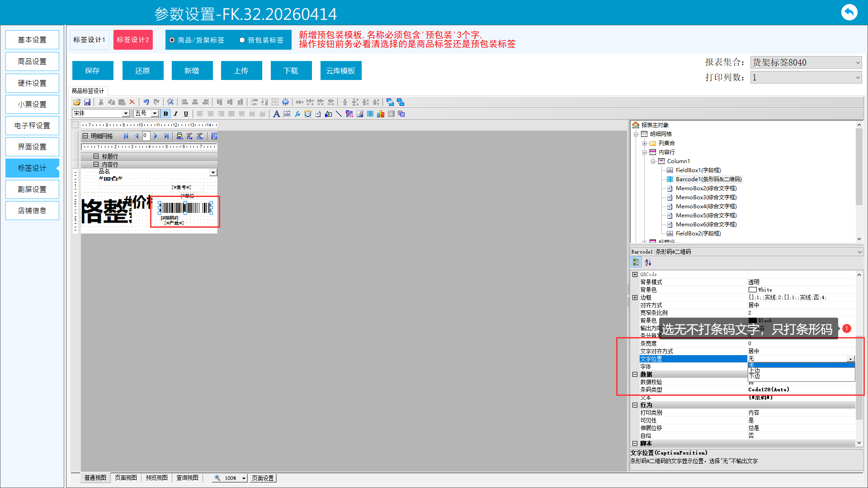Click the undo arrow icon
This screenshot has width=868, height=488.
[x=146, y=102]
